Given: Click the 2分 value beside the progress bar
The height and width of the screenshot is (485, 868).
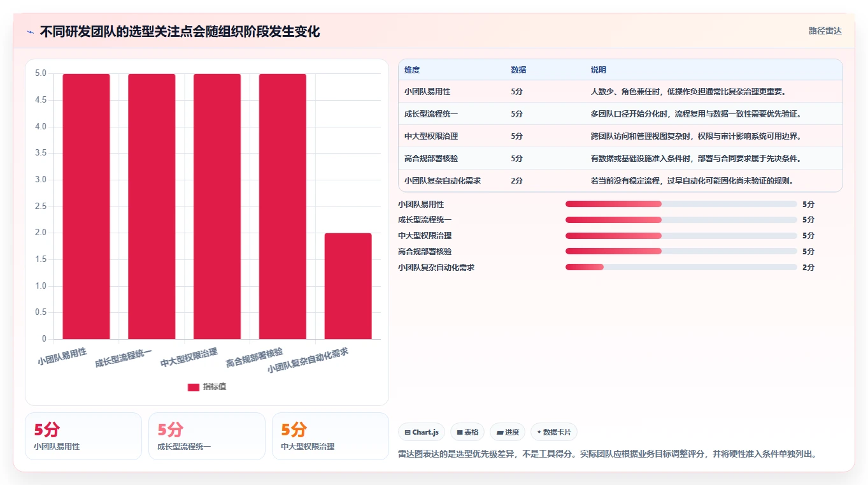Looking at the screenshot, I should pos(809,268).
